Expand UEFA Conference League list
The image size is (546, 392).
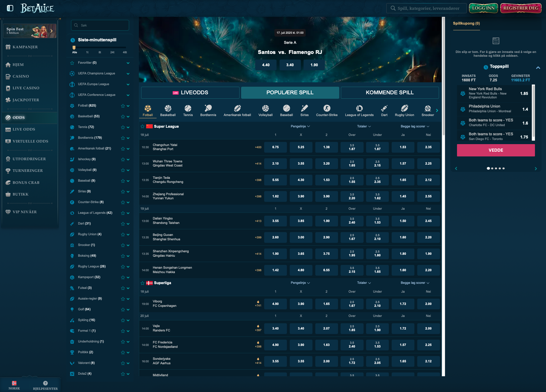point(128,95)
